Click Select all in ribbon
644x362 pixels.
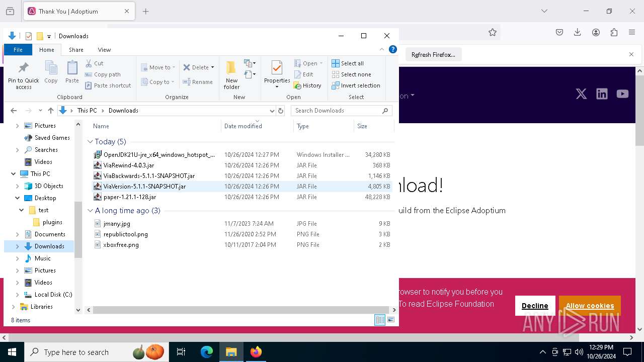click(x=348, y=63)
